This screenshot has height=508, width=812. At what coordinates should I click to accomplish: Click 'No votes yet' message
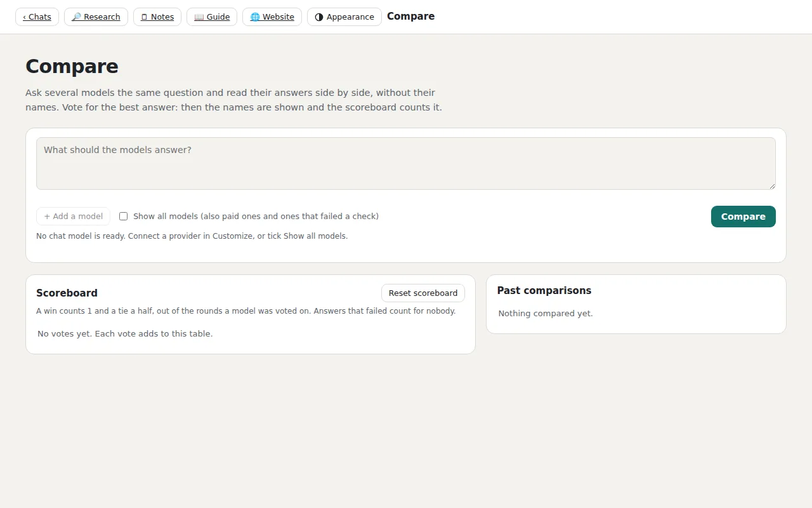pyautogui.click(x=125, y=334)
